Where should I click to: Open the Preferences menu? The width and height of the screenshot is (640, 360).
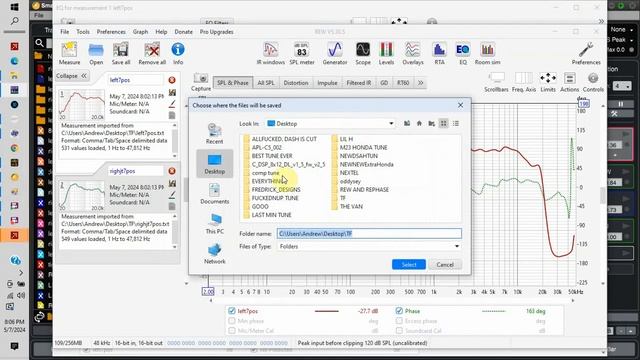tap(111, 32)
